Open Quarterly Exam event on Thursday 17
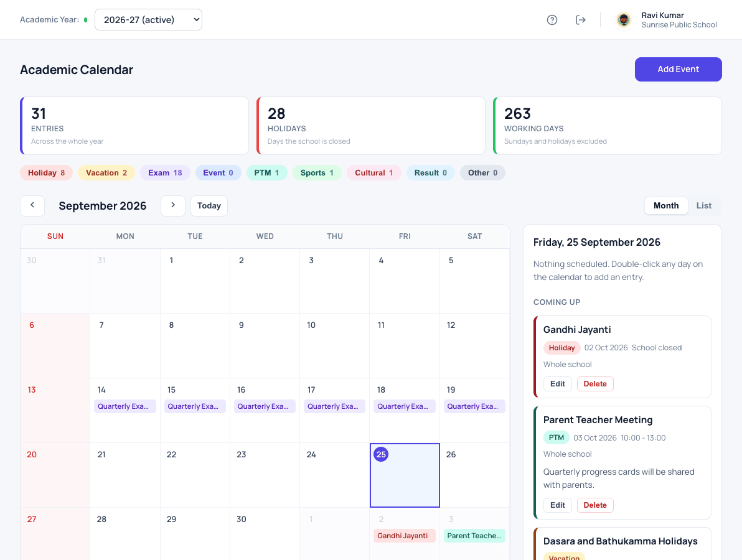 (334, 406)
